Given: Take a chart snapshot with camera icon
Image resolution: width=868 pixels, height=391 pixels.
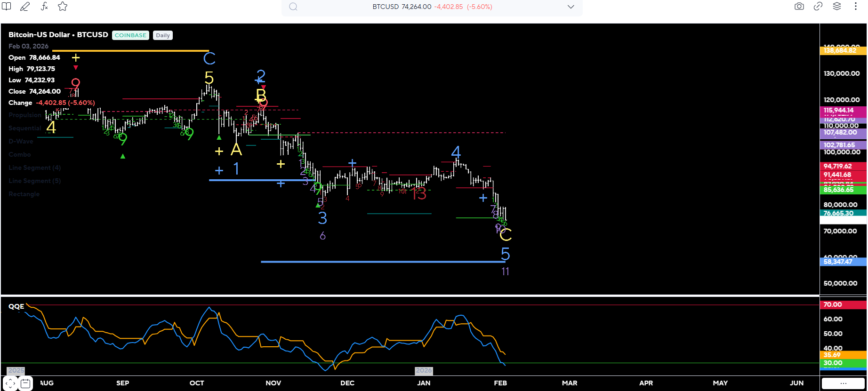Looking at the screenshot, I should pyautogui.click(x=799, y=7).
